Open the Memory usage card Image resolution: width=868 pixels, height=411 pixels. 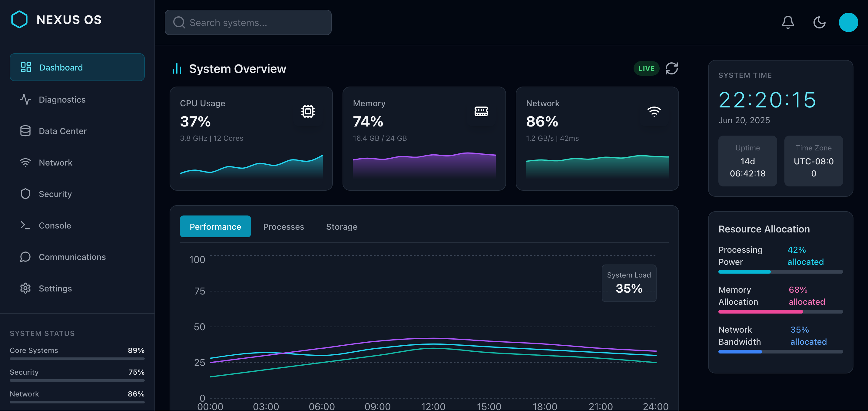click(x=424, y=139)
